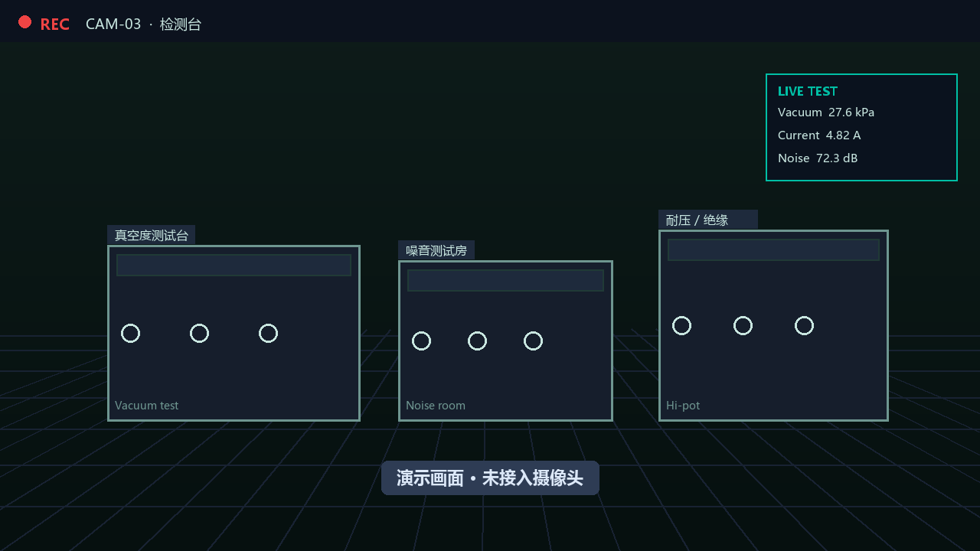Click the middle round knob on Vacuum test station
This screenshot has width=980, height=551.
199,333
